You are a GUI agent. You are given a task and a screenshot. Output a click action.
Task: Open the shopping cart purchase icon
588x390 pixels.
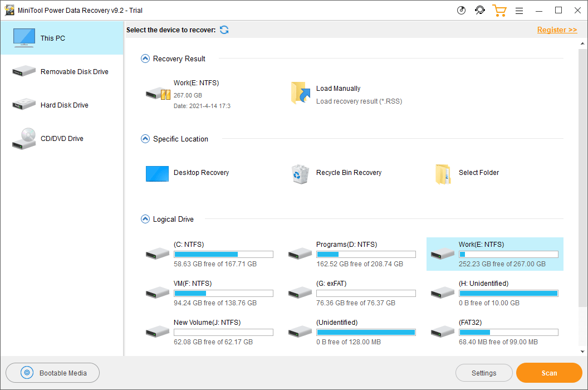pyautogui.click(x=499, y=11)
